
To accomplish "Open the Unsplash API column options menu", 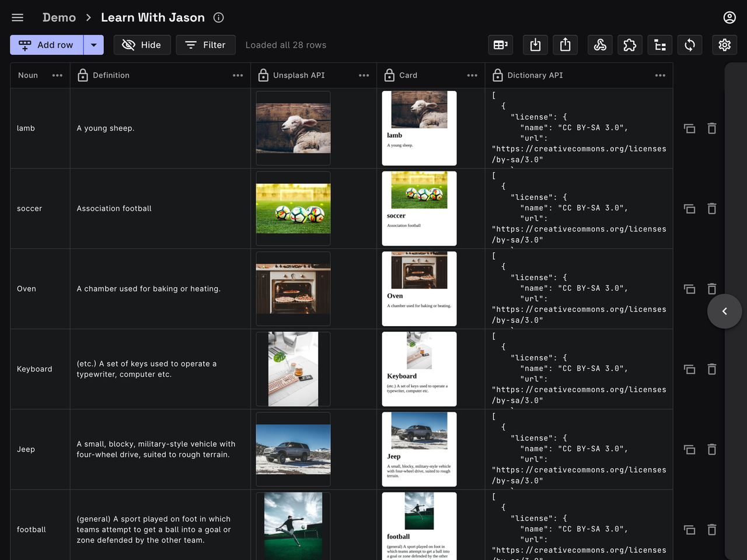I will click(364, 75).
